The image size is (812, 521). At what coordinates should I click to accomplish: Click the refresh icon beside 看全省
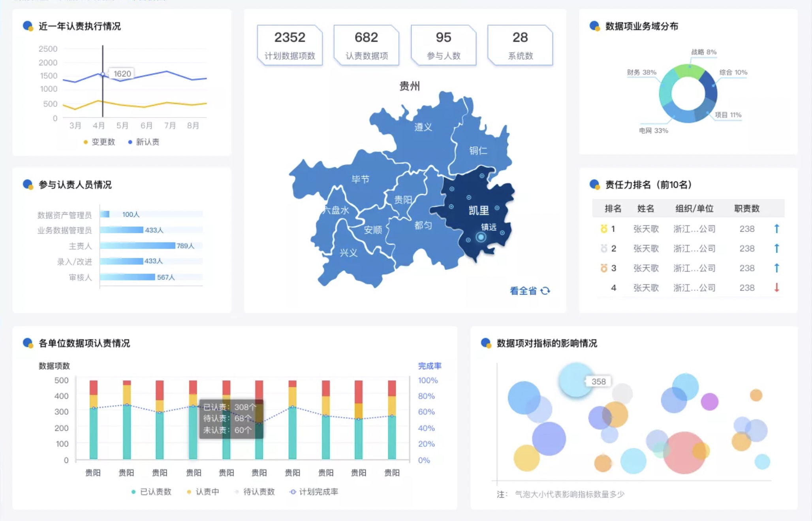click(x=545, y=291)
